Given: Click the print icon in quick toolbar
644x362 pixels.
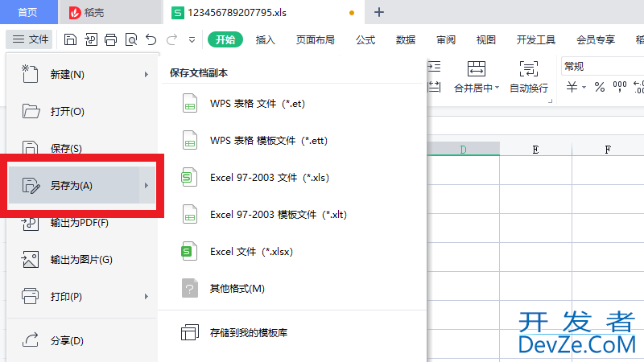Looking at the screenshot, I should (110, 39).
